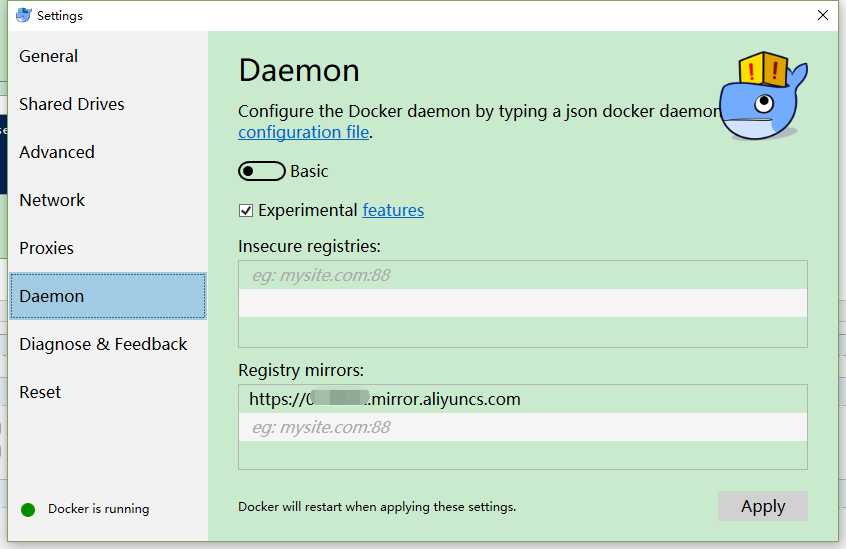846x549 pixels.
Task: Click 'Docker will restart when applying' notice
Action: point(377,507)
